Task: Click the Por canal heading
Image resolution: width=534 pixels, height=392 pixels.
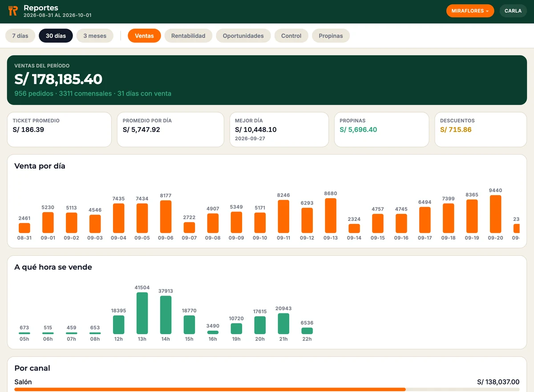Action: [32, 368]
